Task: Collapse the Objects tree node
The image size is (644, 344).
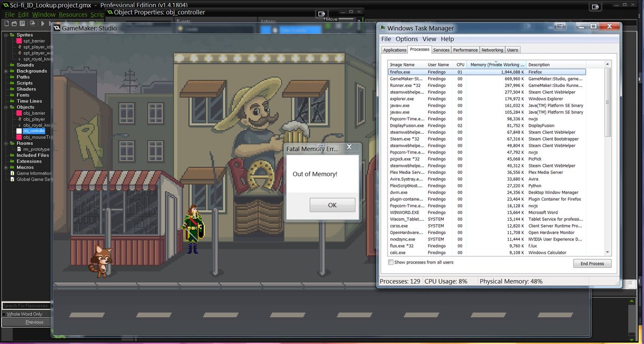Action: (5, 107)
